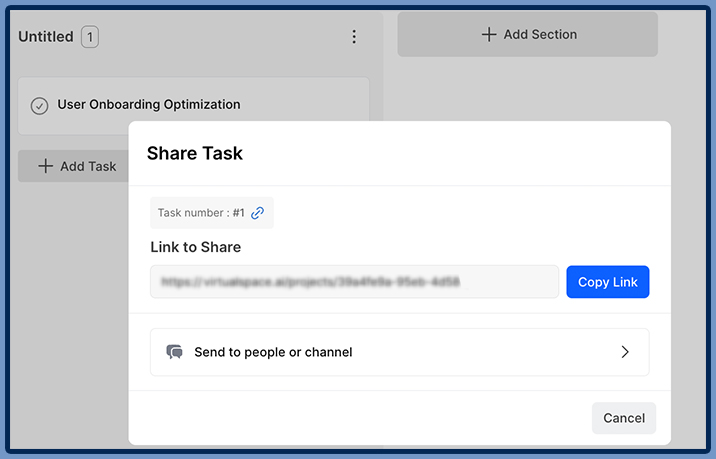The width and height of the screenshot is (716, 459).
Task: Click the task count badge next to Untitled
Action: click(90, 37)
